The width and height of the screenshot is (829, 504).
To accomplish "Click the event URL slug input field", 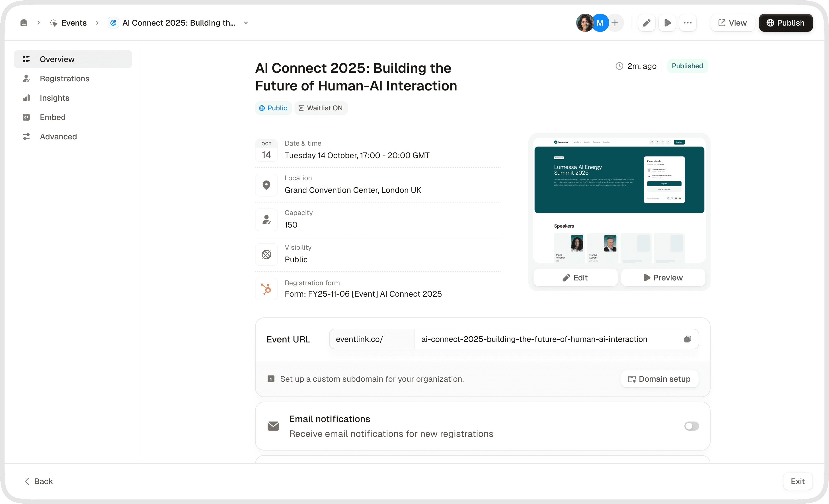I will 545,339.
